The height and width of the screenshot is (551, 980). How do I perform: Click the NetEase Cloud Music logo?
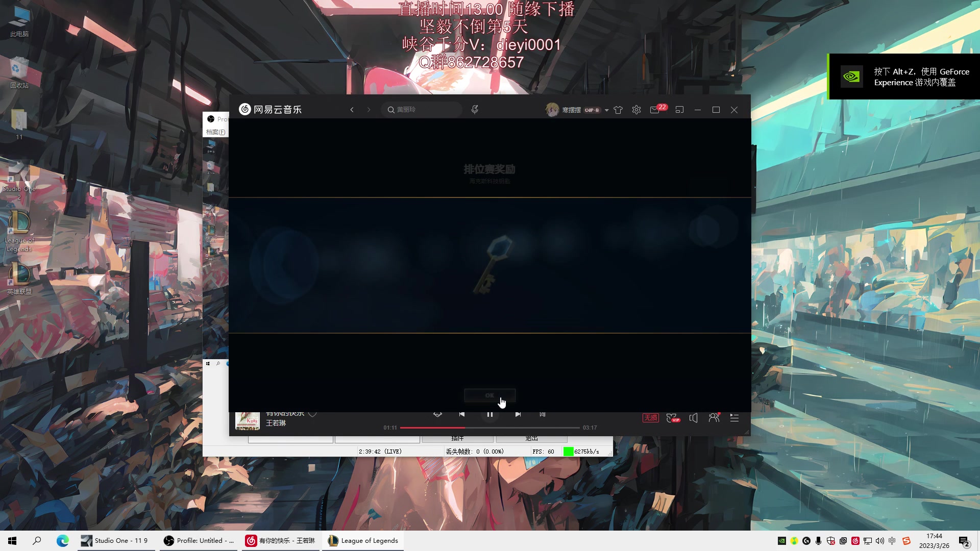pos(271,109)
